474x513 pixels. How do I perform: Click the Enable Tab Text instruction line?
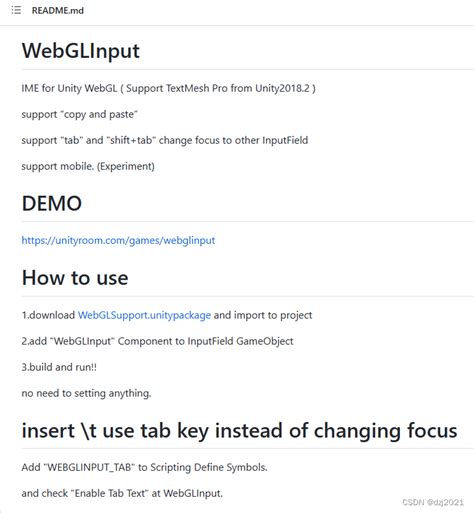tap(122, 493)
